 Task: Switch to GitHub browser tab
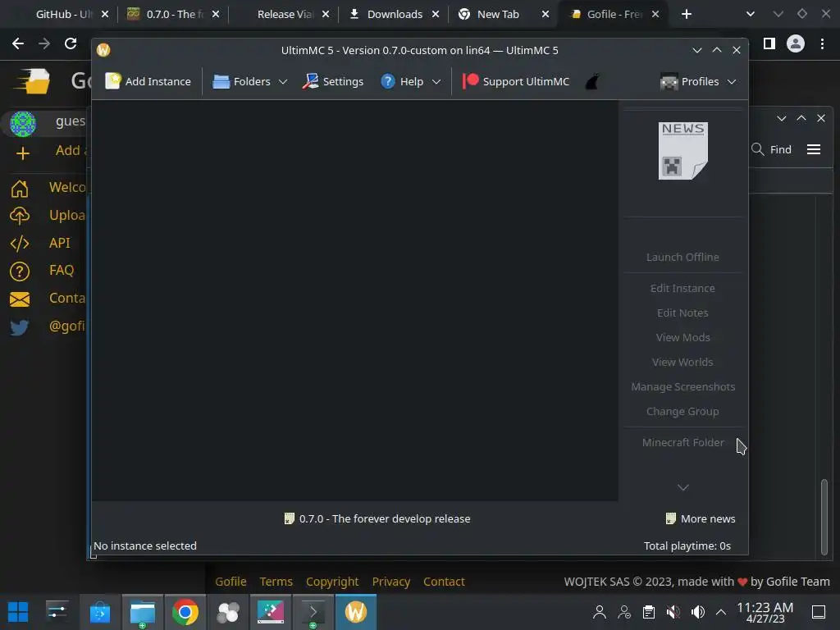coord(63,15)
